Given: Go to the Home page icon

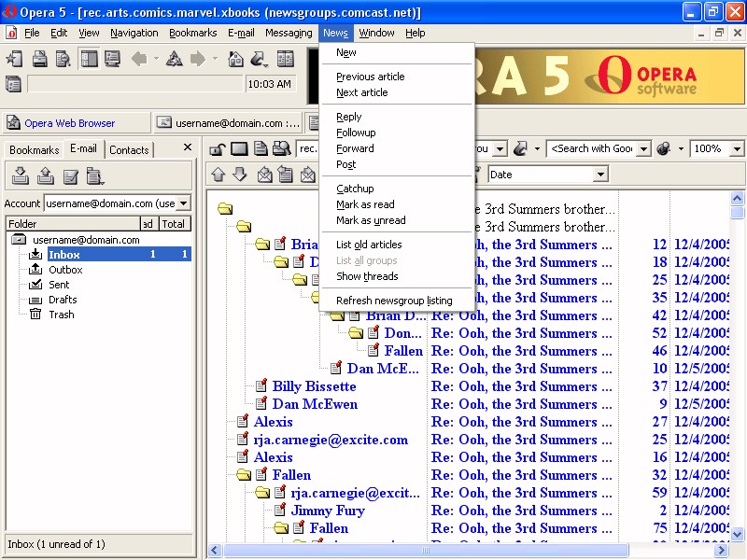Looking at the screenshot, I should 236,59.
